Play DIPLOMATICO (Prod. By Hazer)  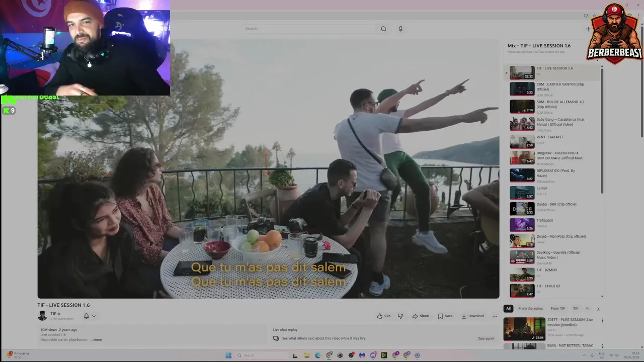[552, 175]
